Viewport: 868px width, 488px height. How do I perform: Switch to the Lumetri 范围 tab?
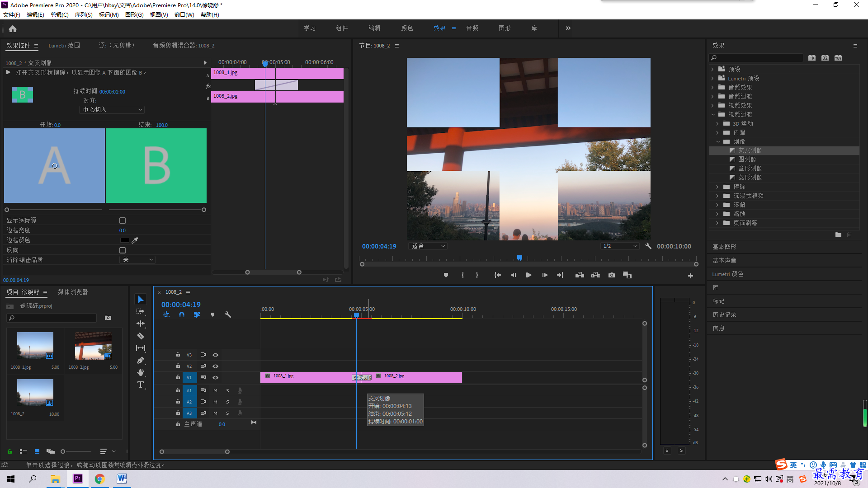64,46
